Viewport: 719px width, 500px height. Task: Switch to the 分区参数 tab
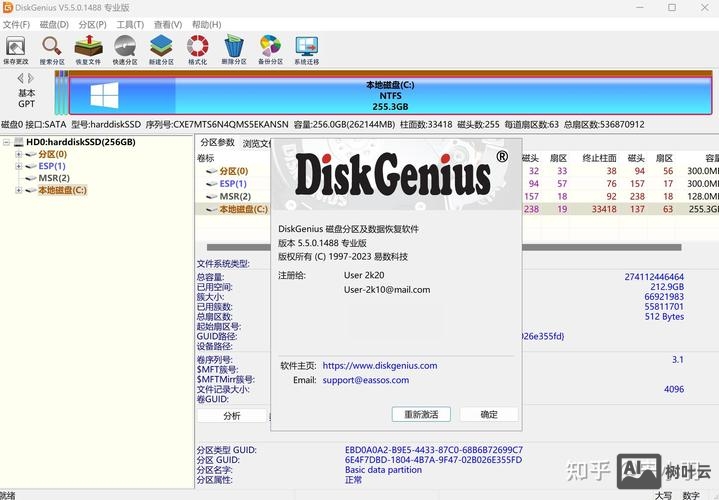pos(217,143)
